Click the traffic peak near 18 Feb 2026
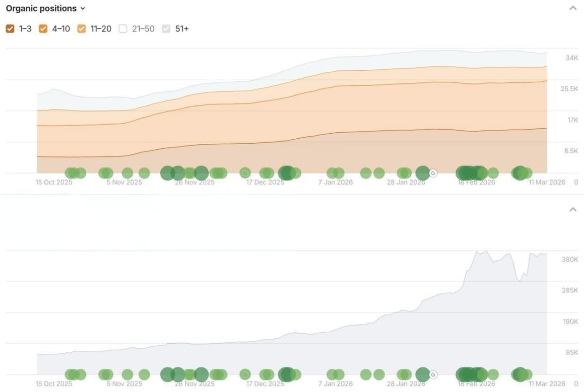The width and height of the screenshot is (584, 392). coord(477,251)
